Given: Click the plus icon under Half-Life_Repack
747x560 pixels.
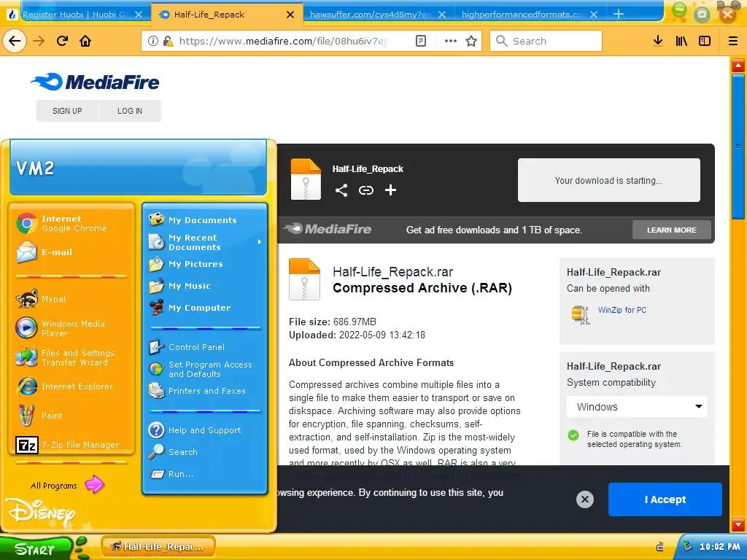Looking at the screenshot, I should pyautogui.click(x=391, y=190).
